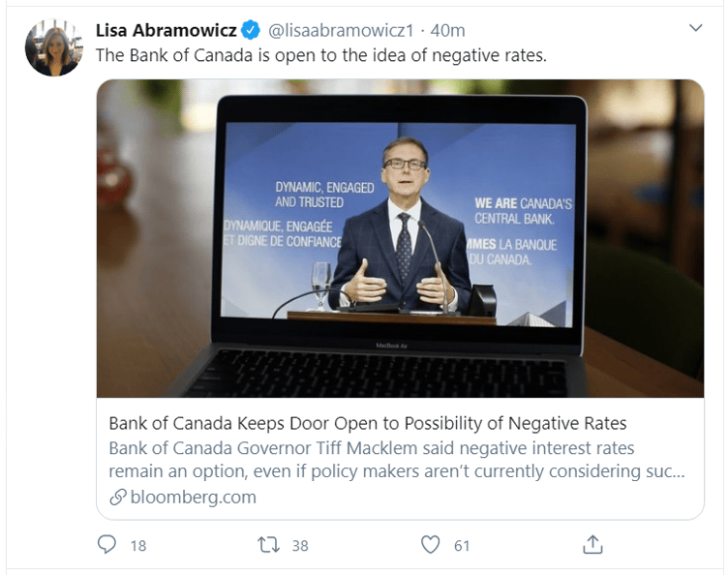Image resolution: width=728 pixels, height=575 pixels.
Task: Click the chain link icon beside bloomberg.com
Action: point(116,498)
